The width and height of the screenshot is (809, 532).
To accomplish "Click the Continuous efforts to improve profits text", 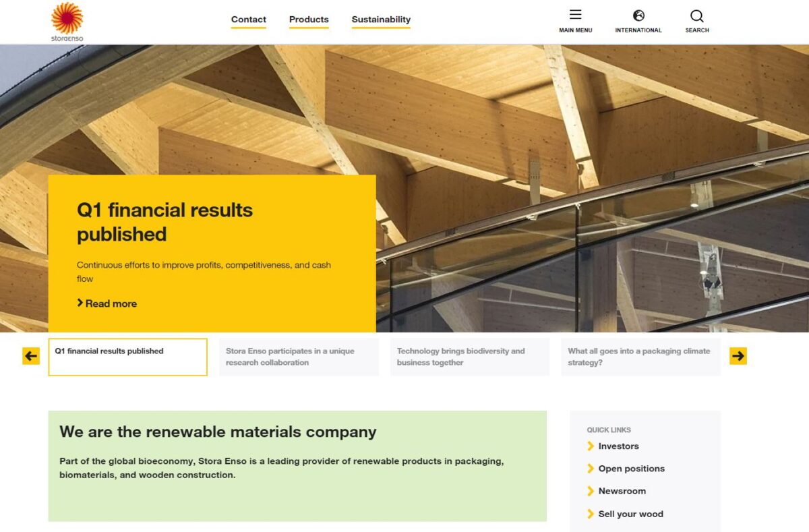I will (204, 272).
